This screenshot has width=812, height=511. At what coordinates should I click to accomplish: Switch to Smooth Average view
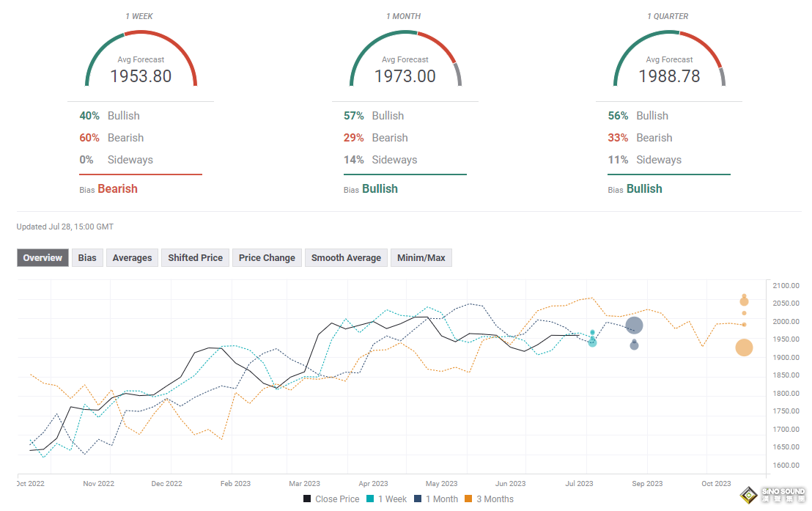346,257
